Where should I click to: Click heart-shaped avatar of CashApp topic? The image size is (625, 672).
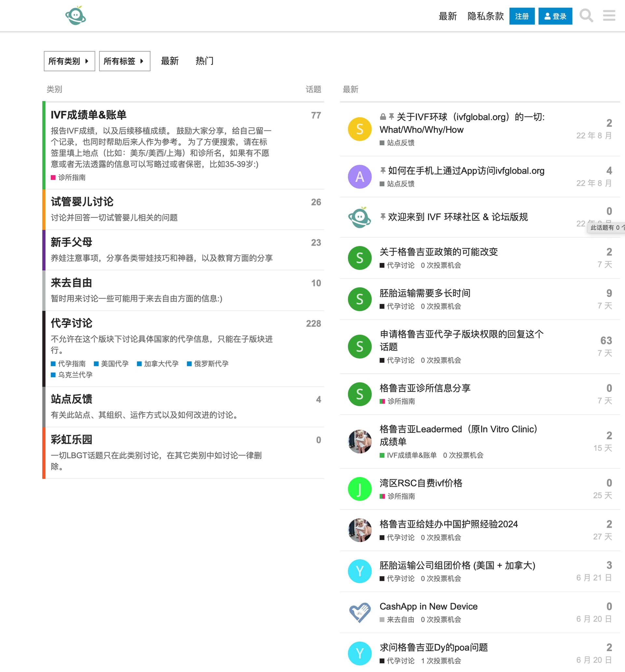click(359, 612)
